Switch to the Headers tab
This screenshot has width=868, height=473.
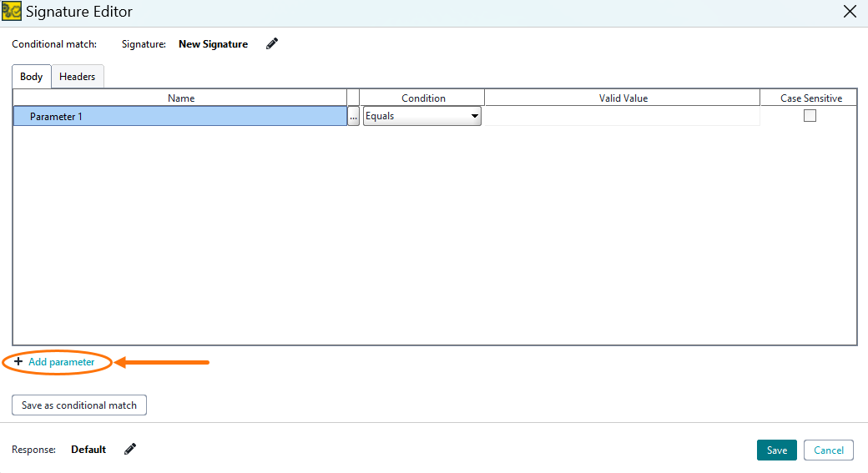[78, 77]
